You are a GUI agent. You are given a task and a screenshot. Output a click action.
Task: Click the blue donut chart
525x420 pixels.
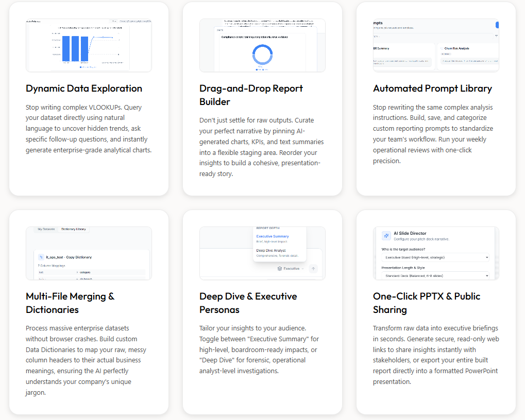point(262,54)
